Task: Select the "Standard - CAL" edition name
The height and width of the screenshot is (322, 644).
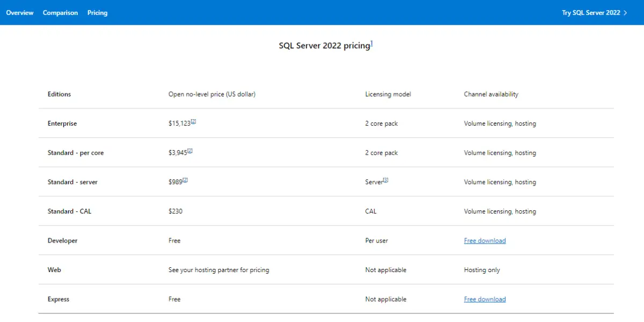Action: tap(69, 211)
